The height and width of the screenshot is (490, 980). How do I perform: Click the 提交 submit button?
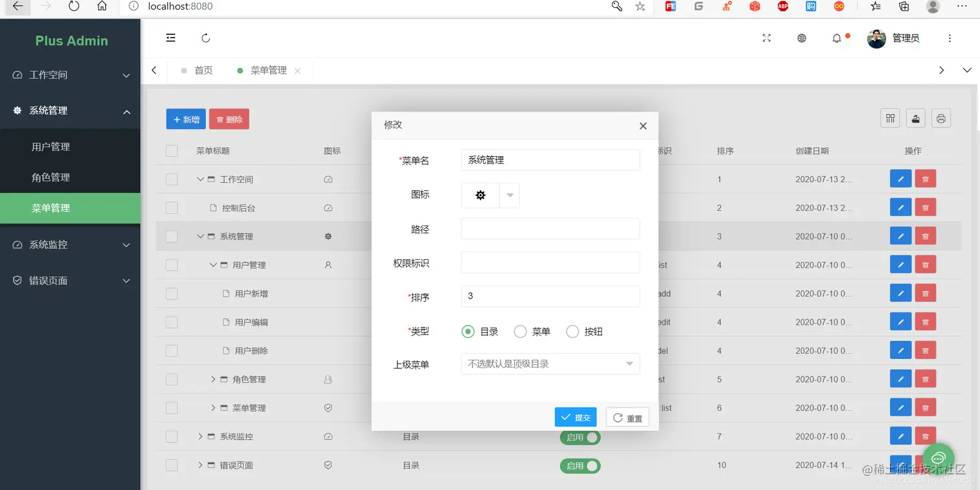click(575, 417)
